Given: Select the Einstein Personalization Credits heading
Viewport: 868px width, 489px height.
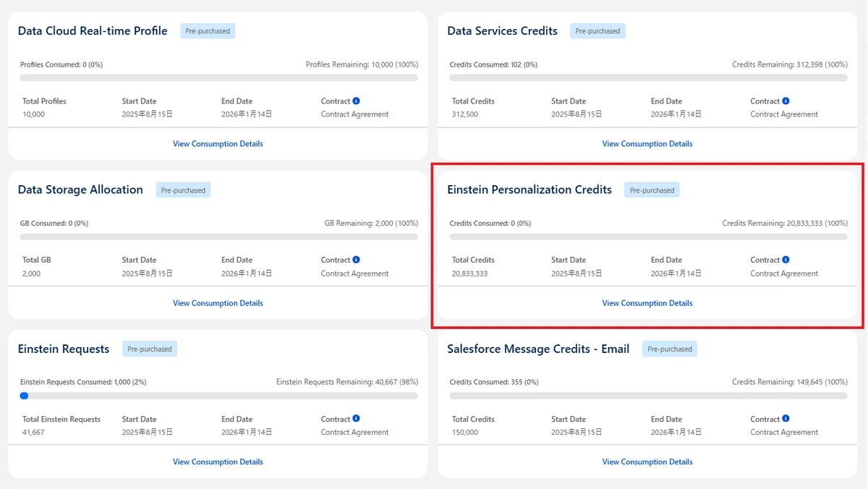Looking at the screenshot, I should point(529,190).
